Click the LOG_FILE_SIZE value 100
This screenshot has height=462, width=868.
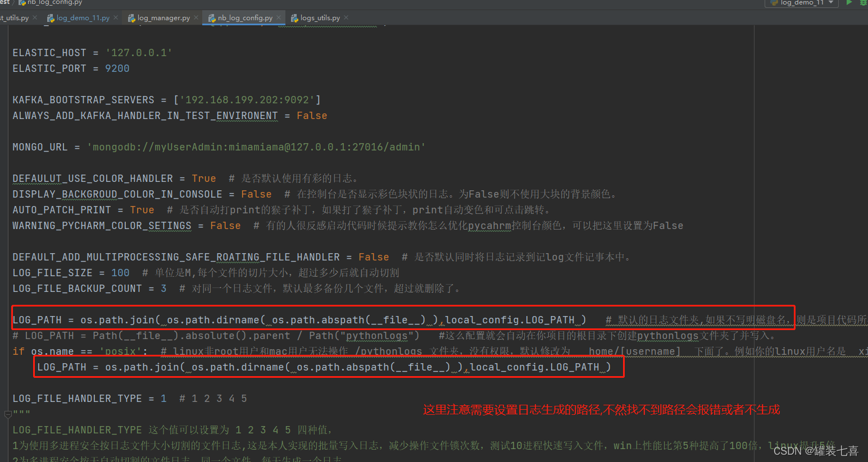[x=120, y=273]
